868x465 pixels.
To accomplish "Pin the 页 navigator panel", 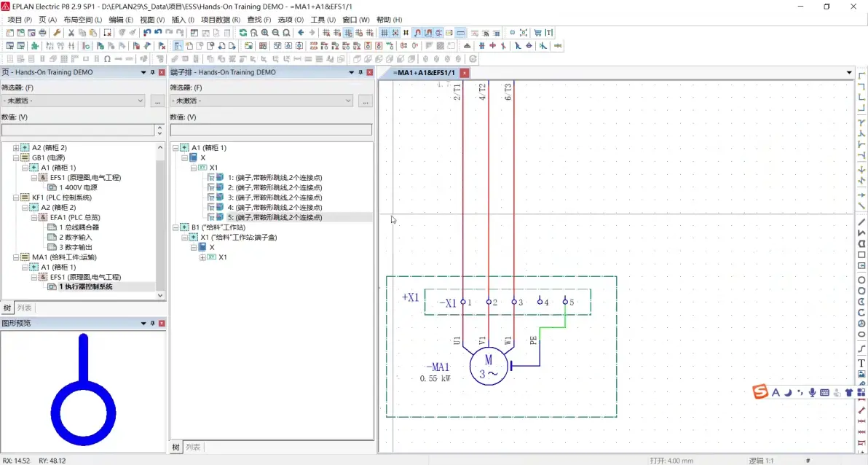I will tap(153, 73).
